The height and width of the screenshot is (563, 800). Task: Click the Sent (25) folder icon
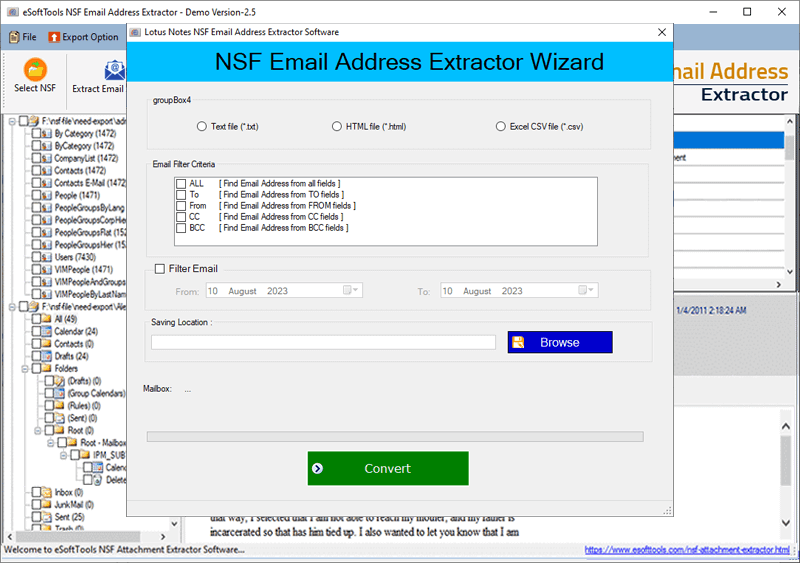pyautogui.click(x=45, y=517)
